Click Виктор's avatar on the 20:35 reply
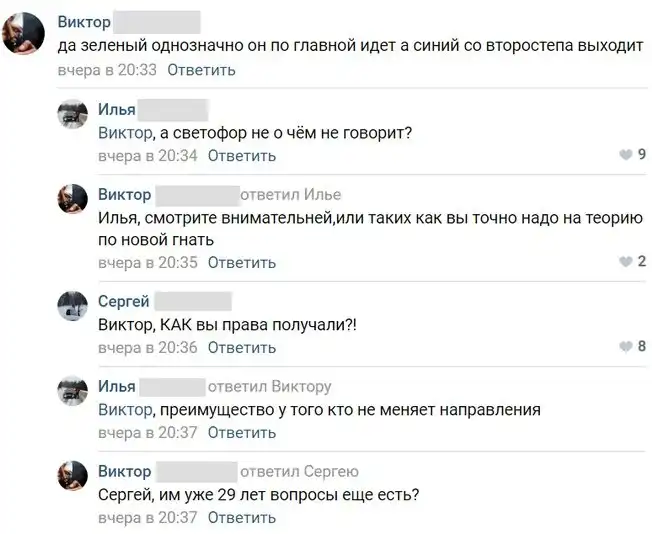The height and width of the screenshot is (534, 652). coord(73,200)
